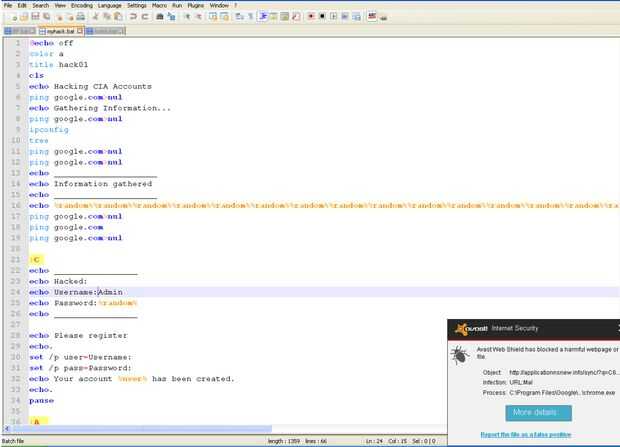Toggle Show All Characters icon
The image size is (620, 447).
click(250, 17)
